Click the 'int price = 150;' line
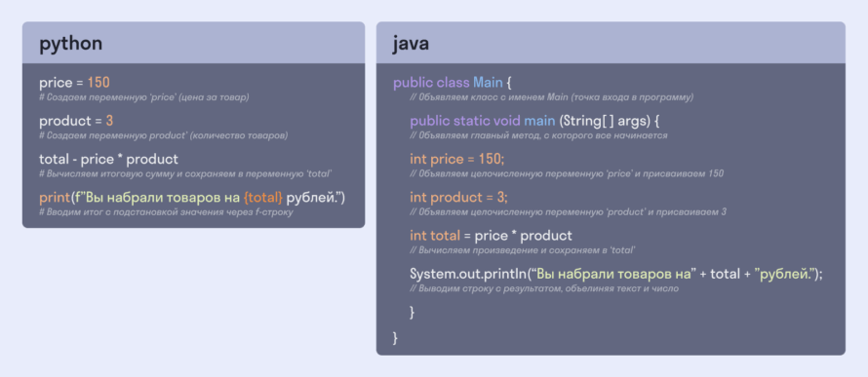 click(x=457, y=159)
